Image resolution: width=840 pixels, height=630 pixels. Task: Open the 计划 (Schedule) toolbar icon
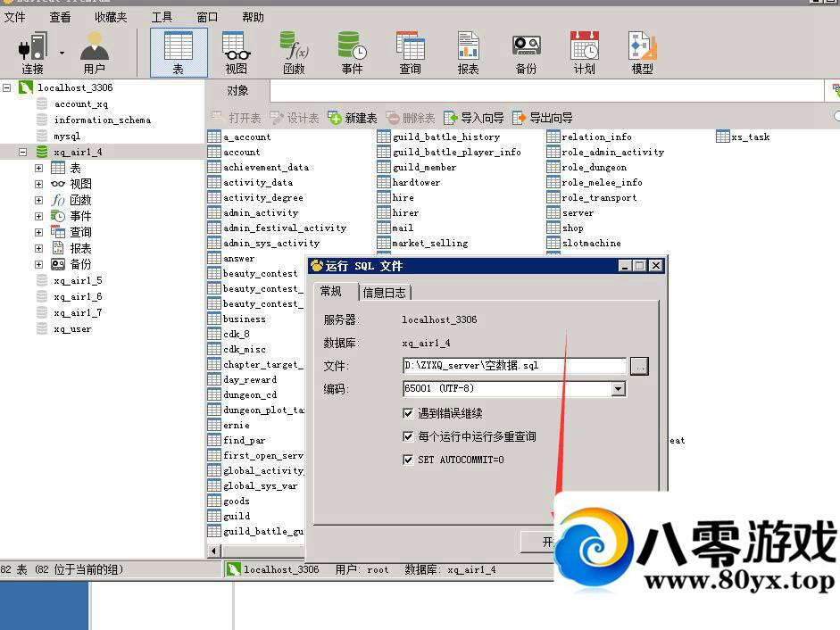point(585,53)
